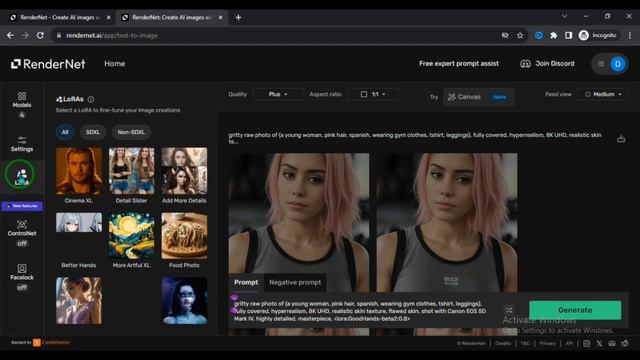Click the Incognito profile indicator
The image size is (640, 360).
[598, 36]
